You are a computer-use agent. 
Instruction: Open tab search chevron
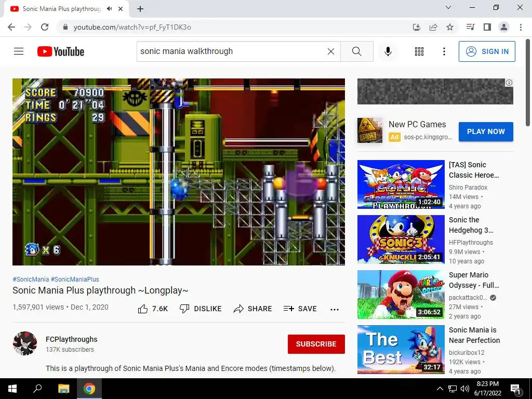click(x=448, y=7)
